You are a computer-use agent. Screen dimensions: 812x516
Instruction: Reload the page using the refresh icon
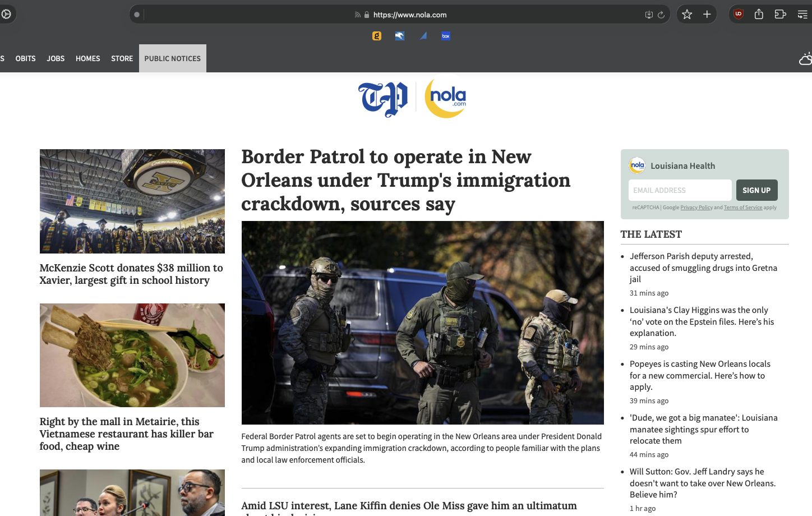661,15
